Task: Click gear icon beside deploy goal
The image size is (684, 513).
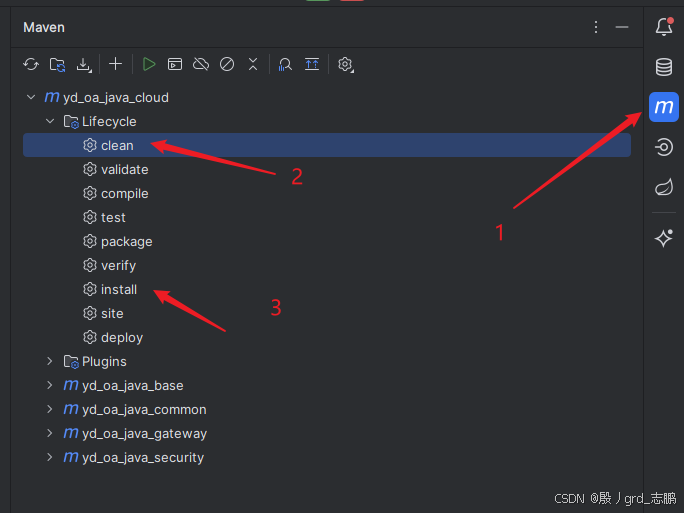Action: coord(90,337)
